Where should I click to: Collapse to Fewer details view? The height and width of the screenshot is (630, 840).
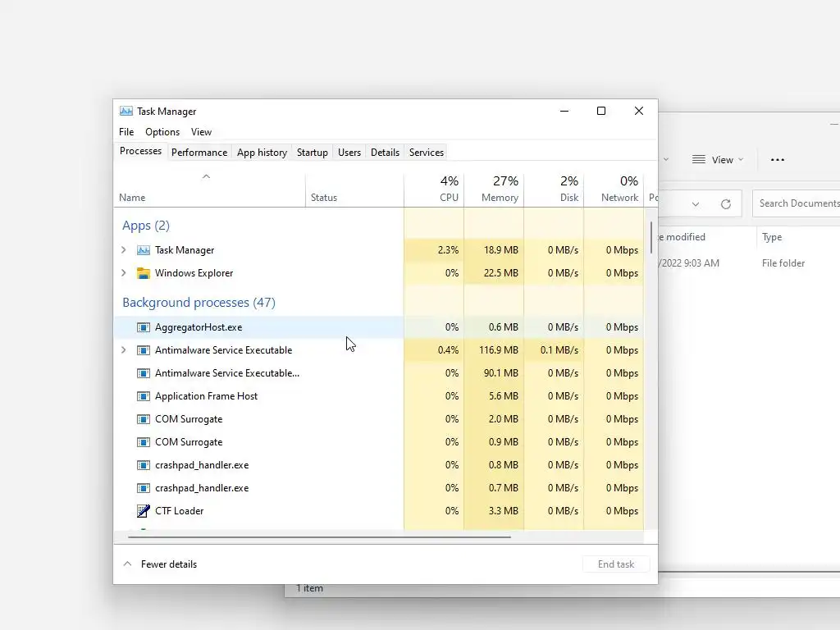(x=160, y=564)
